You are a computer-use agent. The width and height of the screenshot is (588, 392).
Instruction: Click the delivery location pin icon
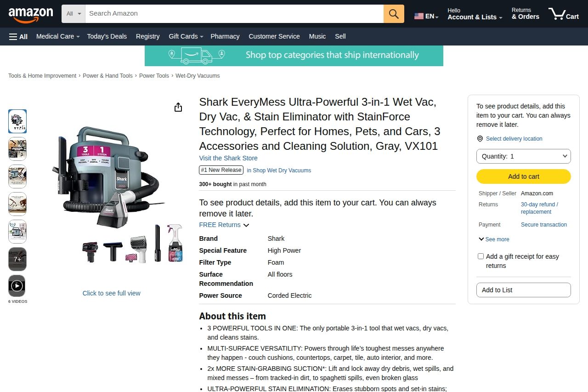tap(480, 139)
